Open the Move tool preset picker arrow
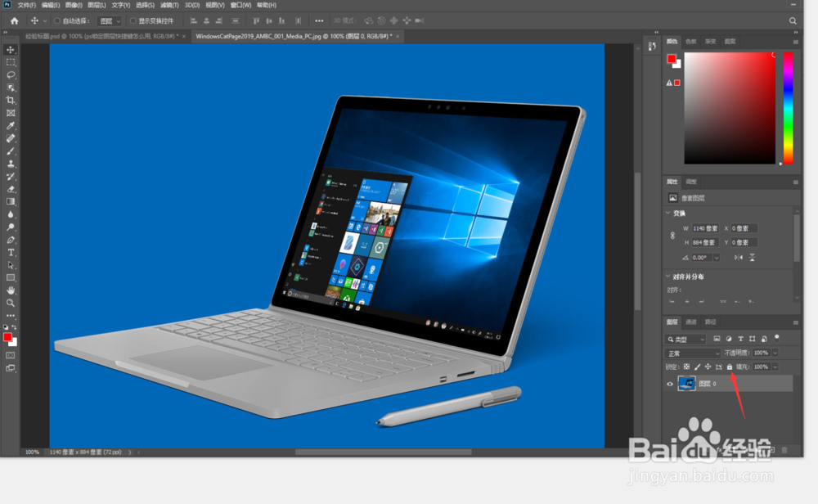Screen dimensions: 818x504 (45, 21)
